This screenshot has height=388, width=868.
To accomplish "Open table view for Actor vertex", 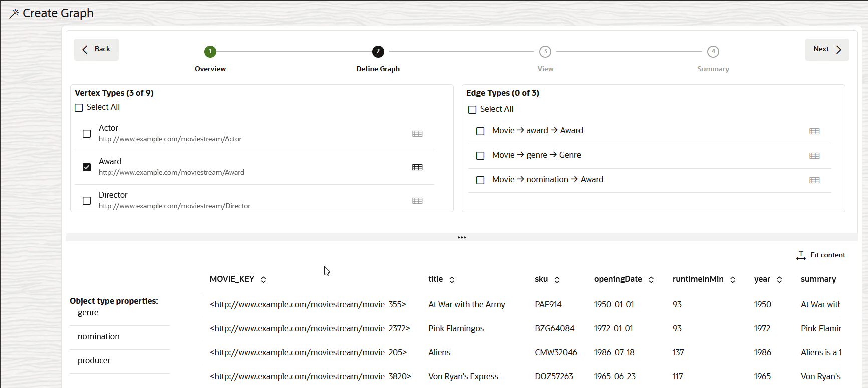I will (x=417, y=134).
